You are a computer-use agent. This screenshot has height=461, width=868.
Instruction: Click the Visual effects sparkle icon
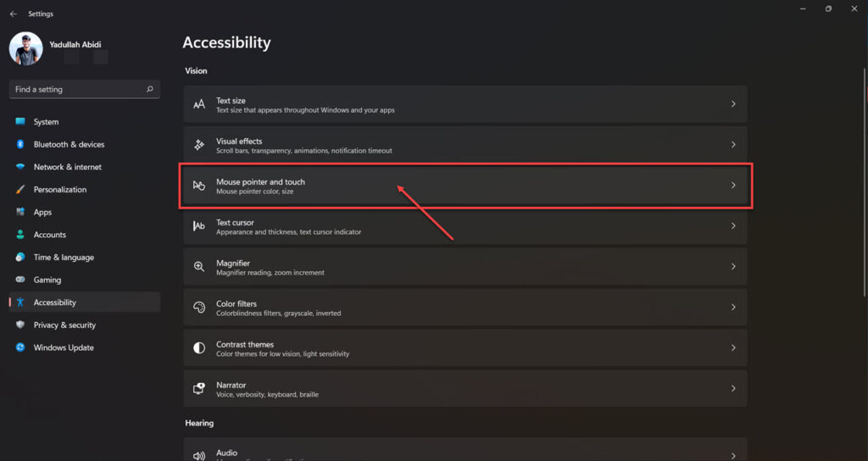click(x=198, y=144)
